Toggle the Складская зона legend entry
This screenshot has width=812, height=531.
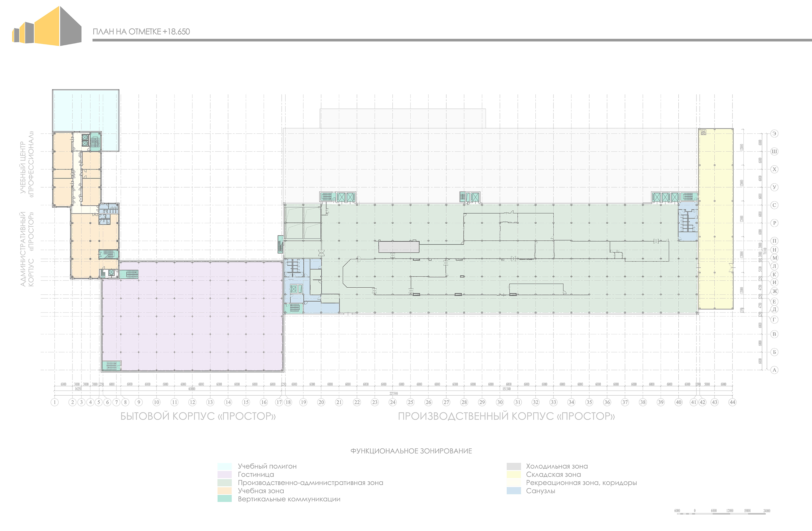click(513, 474)
